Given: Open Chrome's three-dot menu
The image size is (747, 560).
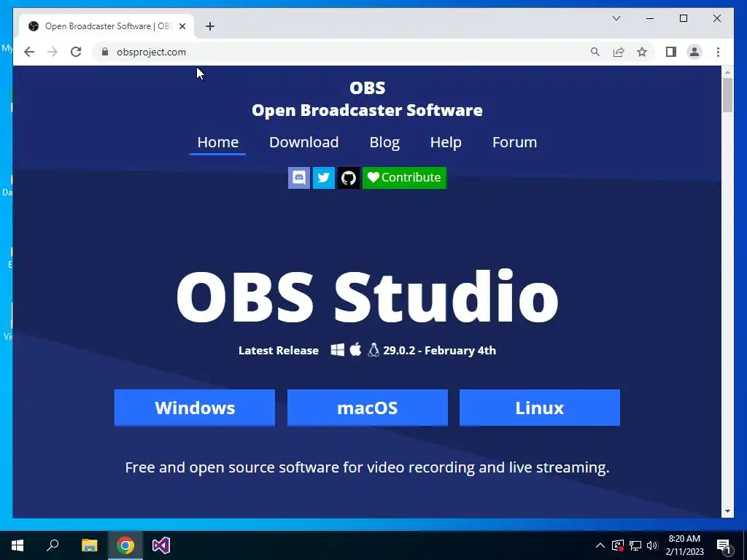Looking at the screenshot, I should click(x=719, y=52).
